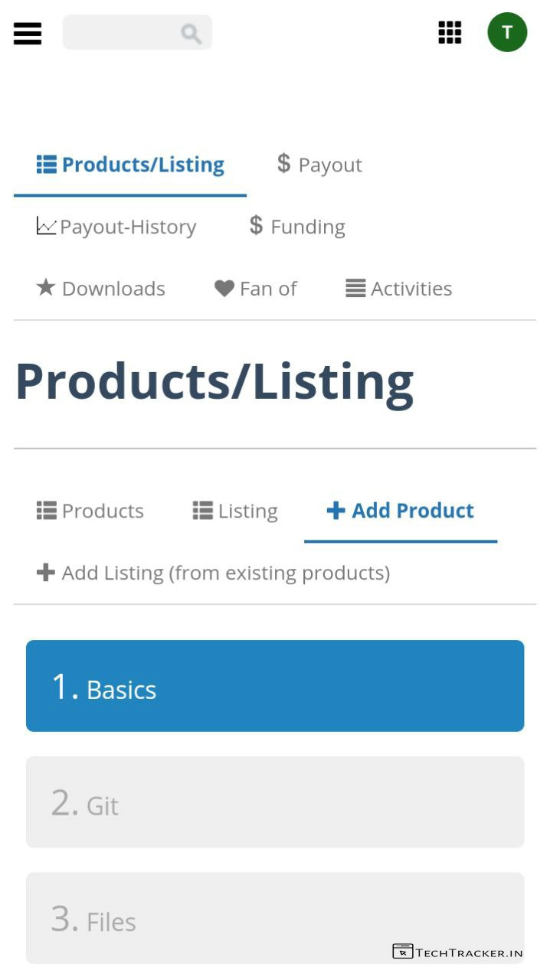Screen dimensions: 550x980
Task: Click the plus icon beside Add Product
Action: 336,511
